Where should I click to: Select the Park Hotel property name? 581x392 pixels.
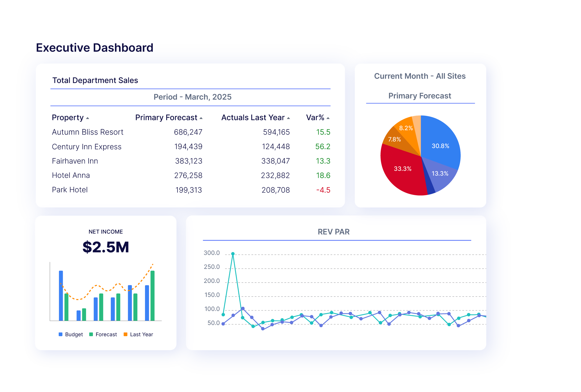pyautogui.click(x=70, y=190)
